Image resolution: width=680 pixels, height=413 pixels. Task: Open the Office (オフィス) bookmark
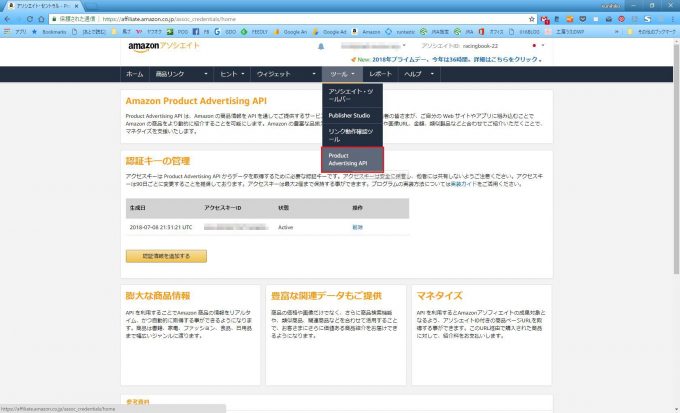pos(491,32)
